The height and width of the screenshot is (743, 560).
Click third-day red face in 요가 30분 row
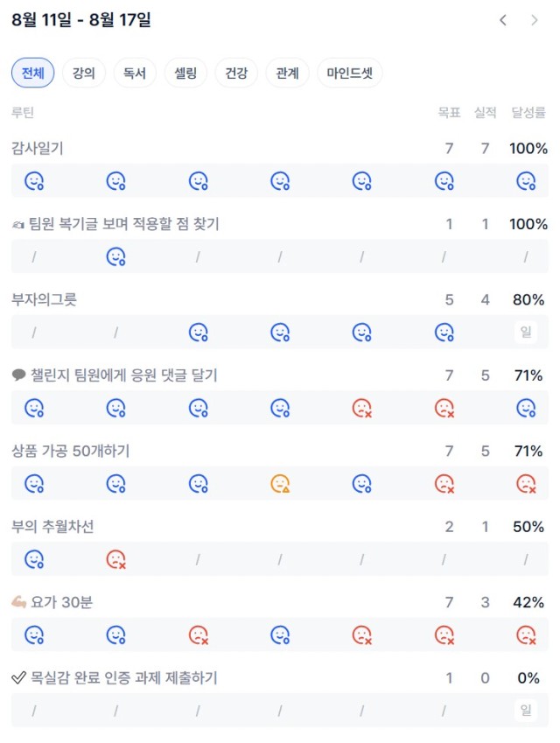(198, 635)
